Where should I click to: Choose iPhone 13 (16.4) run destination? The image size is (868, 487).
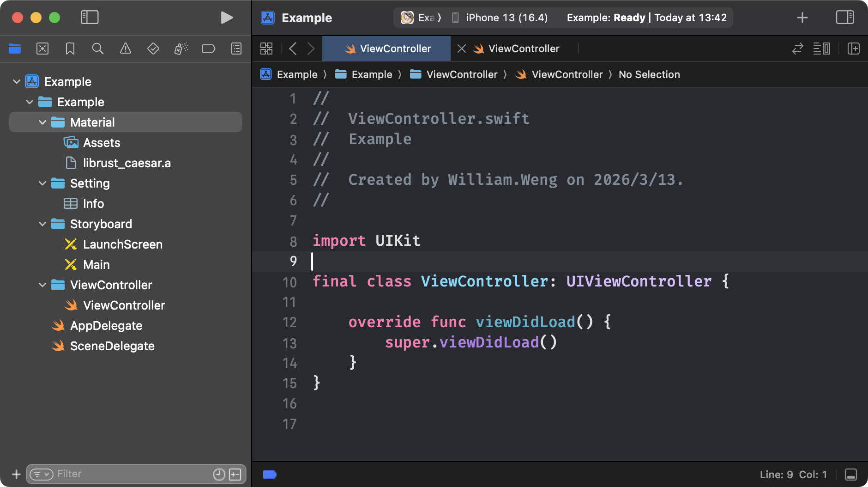[506, 18]
